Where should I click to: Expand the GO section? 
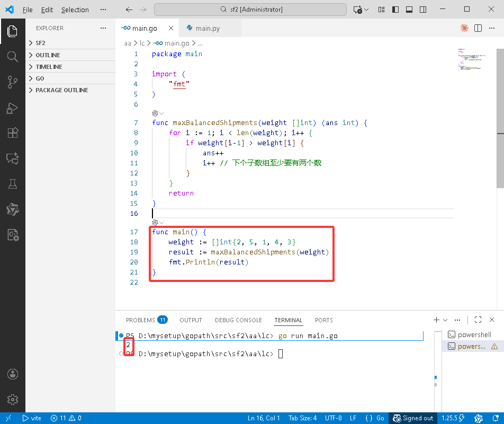70,78
